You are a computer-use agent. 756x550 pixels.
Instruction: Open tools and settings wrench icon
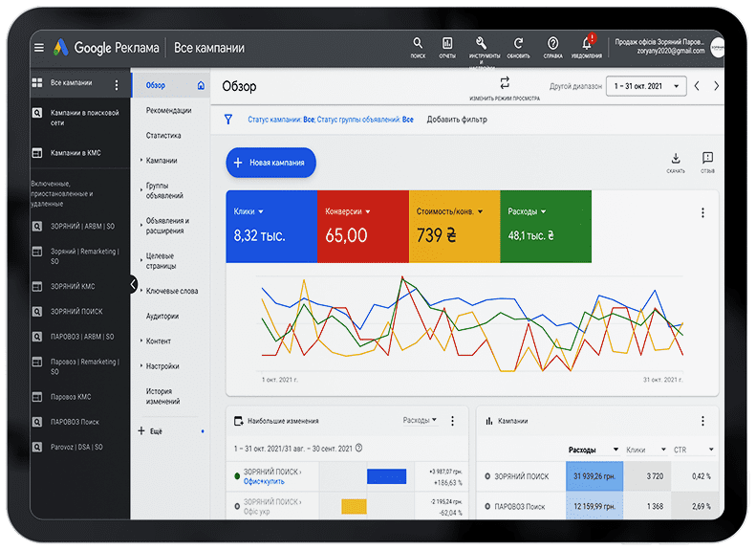click(480, 44)
